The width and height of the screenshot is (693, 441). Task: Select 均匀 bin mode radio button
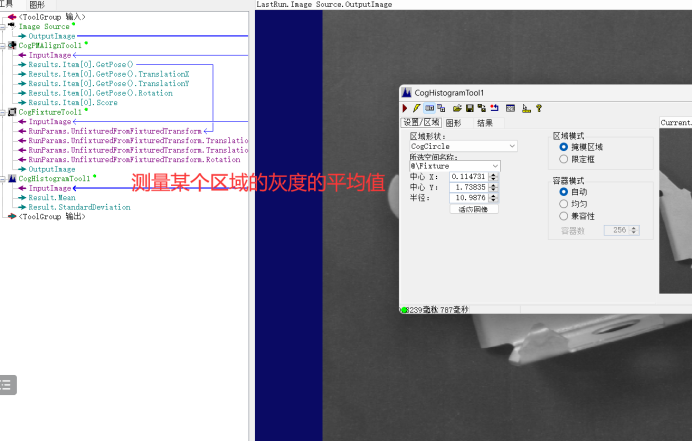coord(564,204)
